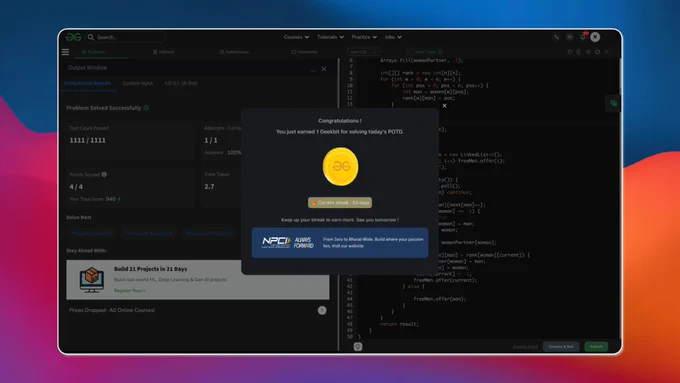Image resolution: width=680 pixels, height=383 pixels.
Task: Switch to the Comments tab
Action: coord(304,52)
